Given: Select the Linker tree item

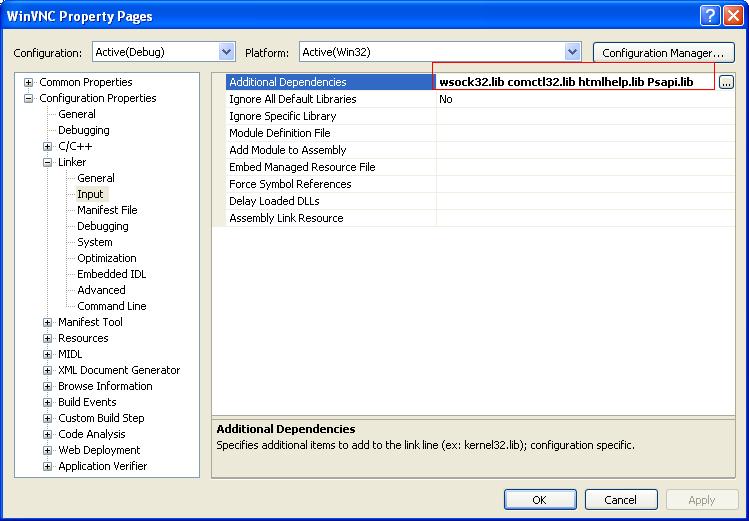Looking at the screenshot, I should (x=72, y=162).
